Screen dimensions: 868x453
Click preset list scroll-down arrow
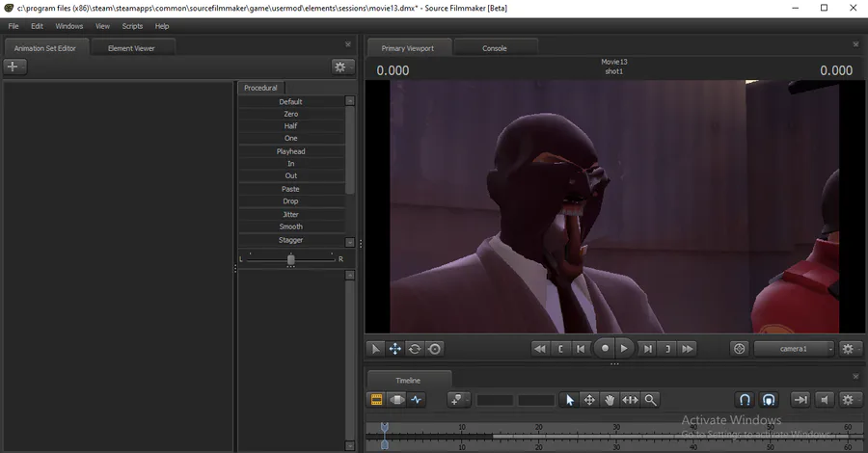pyautogui.click(x=350, y=242)
